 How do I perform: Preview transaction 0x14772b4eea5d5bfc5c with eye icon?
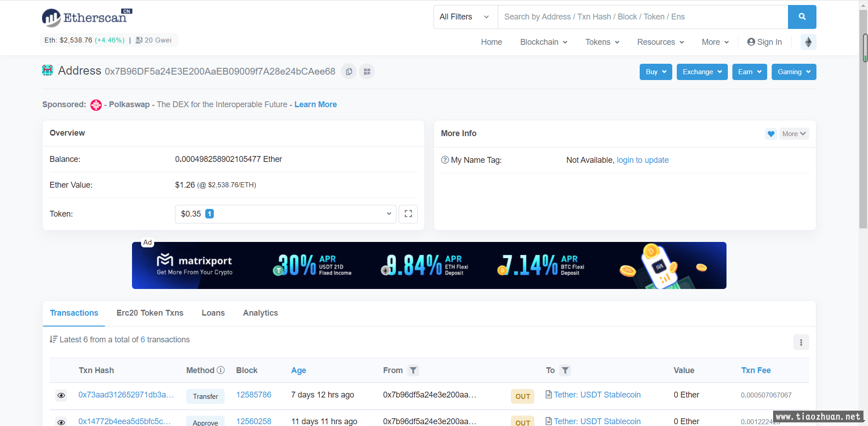click(61, 421)
